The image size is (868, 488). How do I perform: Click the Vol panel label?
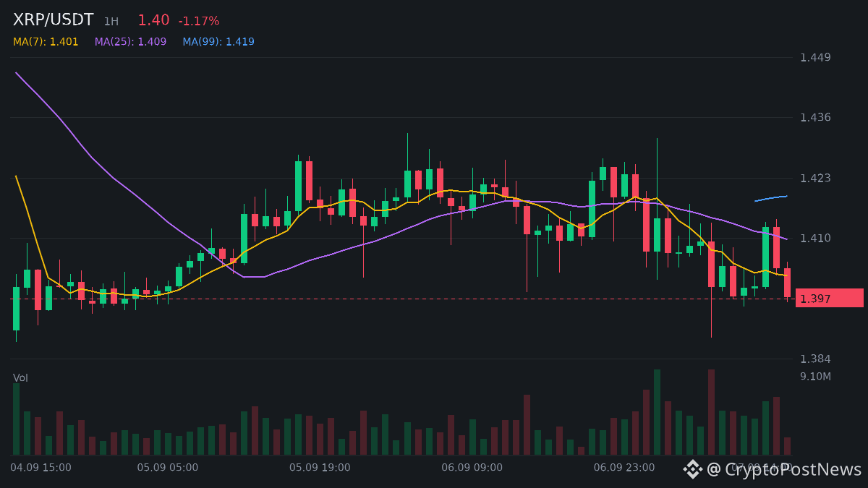pyautogui.click(x=20, y=378)
